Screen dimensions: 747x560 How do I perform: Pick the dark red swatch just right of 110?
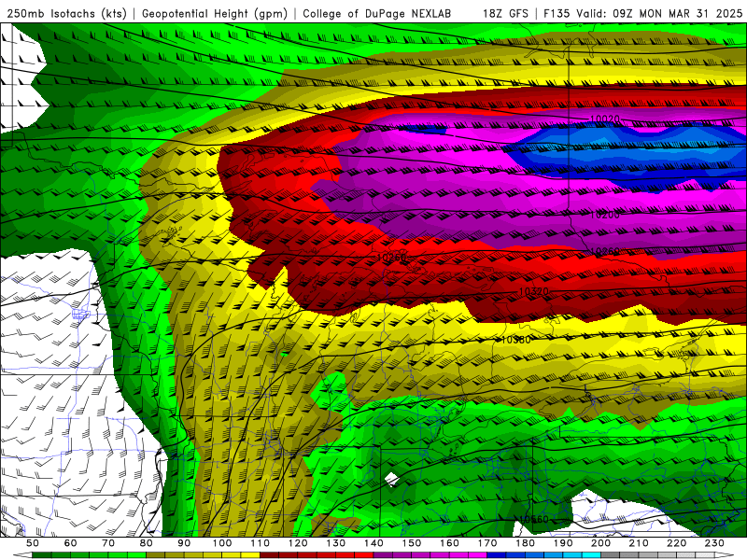(x=269, y=554)
